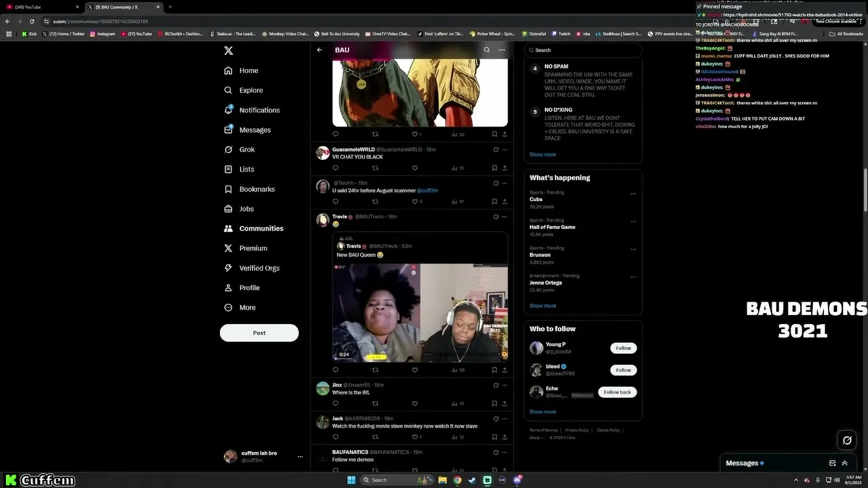Open options for the Cubs trend
This screenshot has height=488, width=868.
[x=633, y=193]
